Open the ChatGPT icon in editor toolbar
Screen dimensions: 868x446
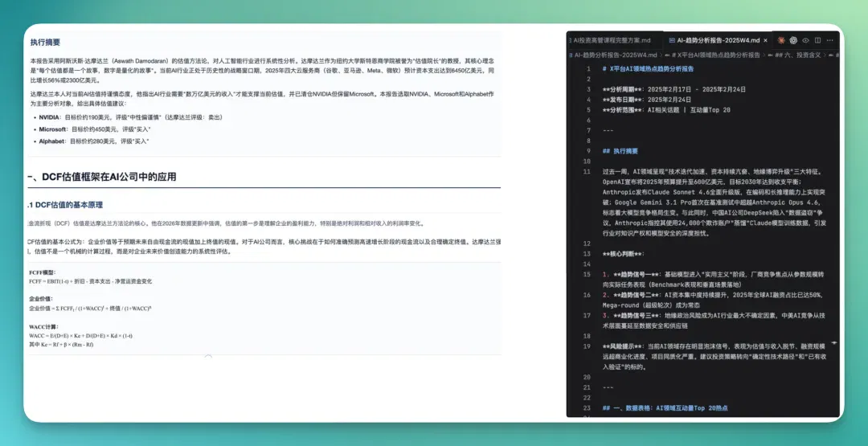pyautogui.click(x=793, y=40)
